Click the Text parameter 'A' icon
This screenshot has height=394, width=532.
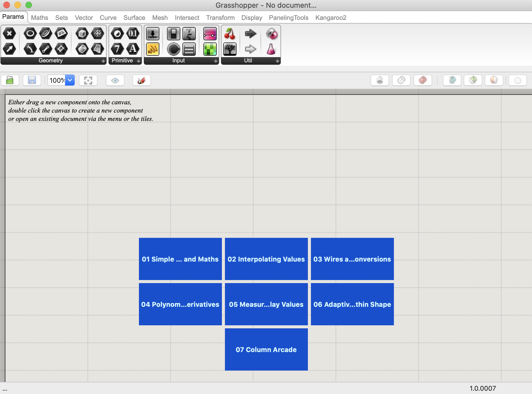pos(133,49)
